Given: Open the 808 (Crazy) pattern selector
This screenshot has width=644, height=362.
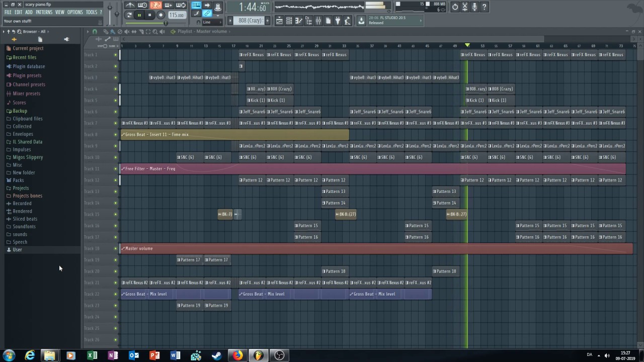Looking at the screenshot, I should pos(250,21).
